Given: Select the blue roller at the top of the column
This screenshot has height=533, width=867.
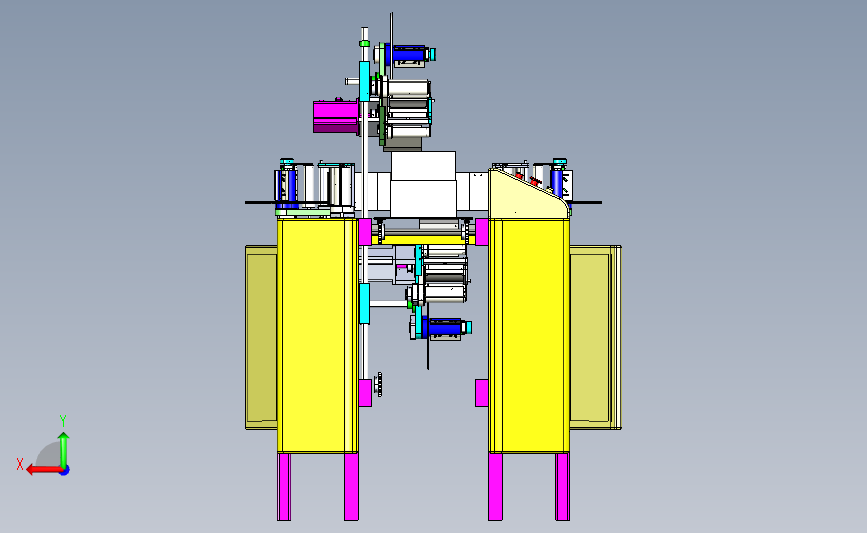Looking at the screenshot, I should click(408, 55).
